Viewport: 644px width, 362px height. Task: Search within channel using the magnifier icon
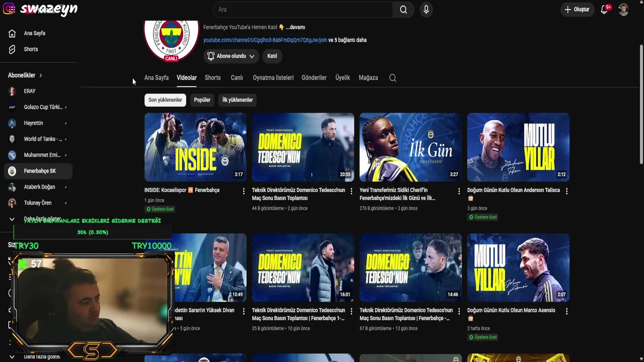point(393,78)
